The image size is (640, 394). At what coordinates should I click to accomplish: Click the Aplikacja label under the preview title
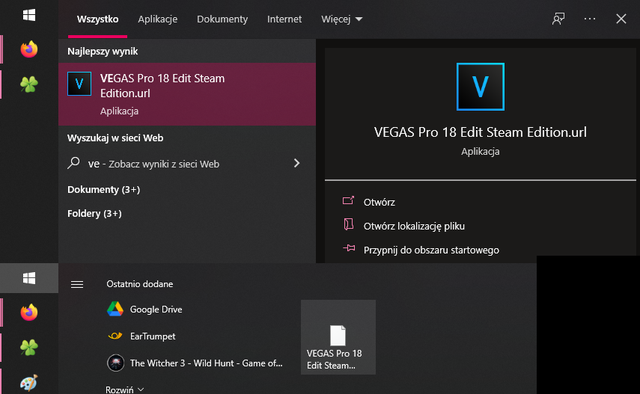[x=480, y=151]
